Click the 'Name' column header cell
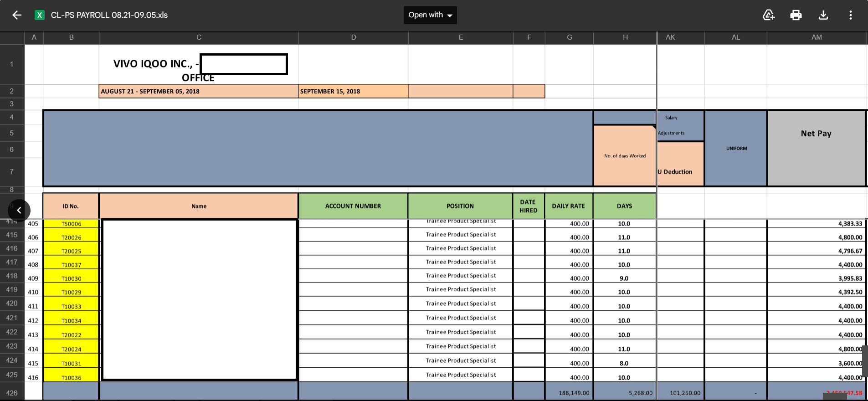868x401 pixels. coord(199,206)
